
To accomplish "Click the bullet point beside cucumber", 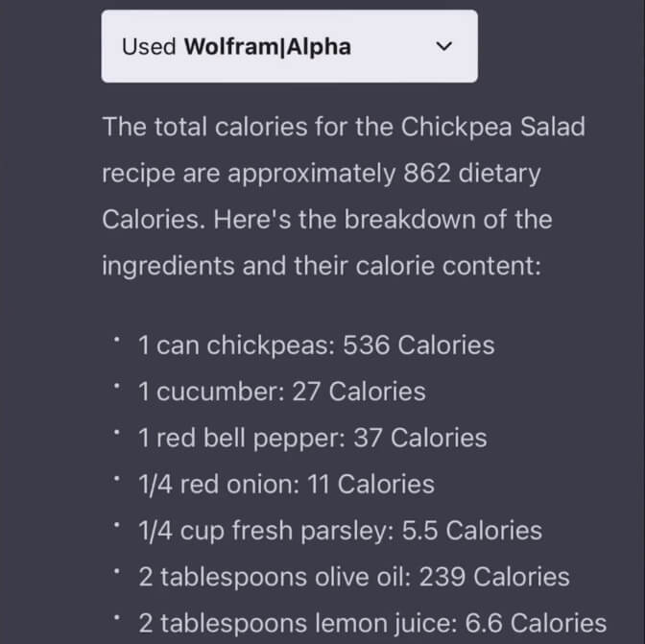I will [x=115, y=386].
